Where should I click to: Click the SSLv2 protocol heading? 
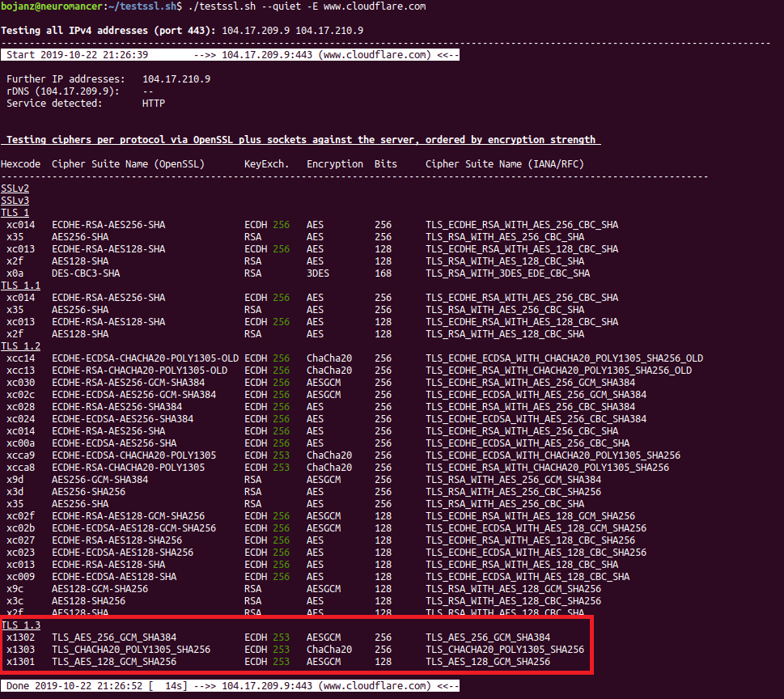[15, 189]
